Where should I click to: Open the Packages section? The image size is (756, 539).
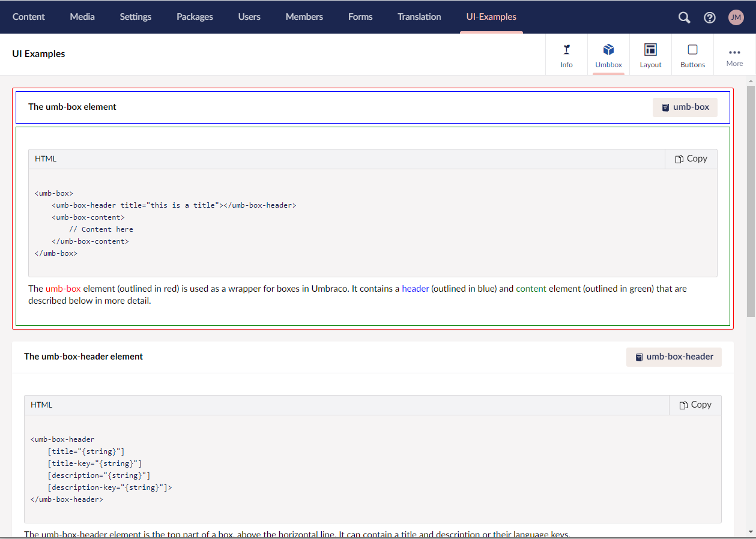[195, 17]
